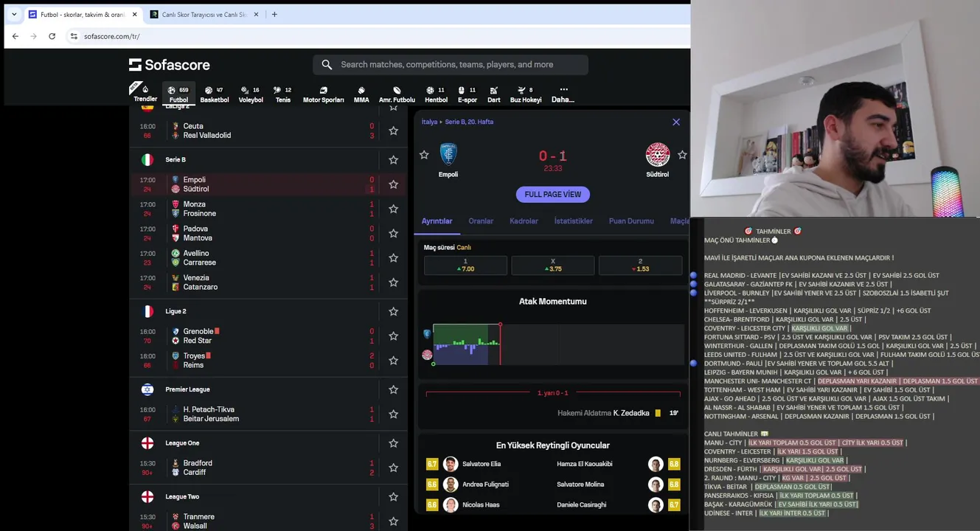Screen dimensions: 980x531
Task: Switch to the Oranlar tab
Action: click(x=481, y=221)
